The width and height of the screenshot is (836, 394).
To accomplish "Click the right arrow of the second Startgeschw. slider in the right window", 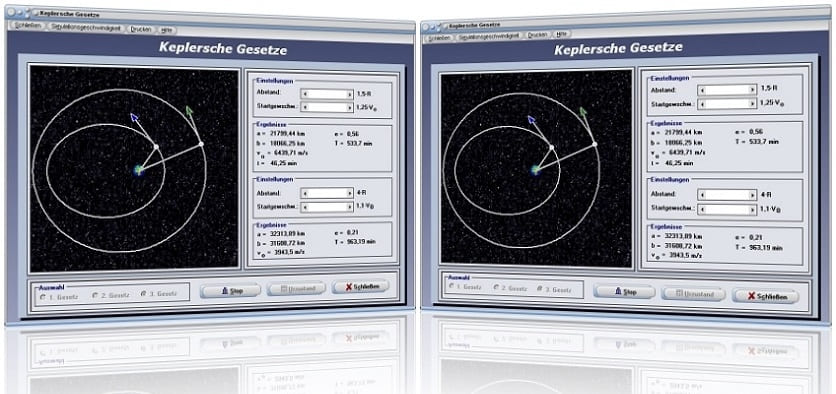I will [x=753, y=210].
